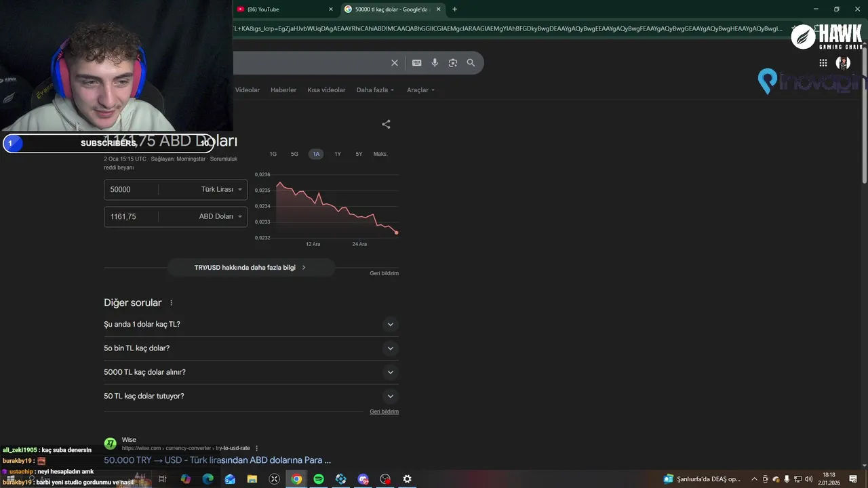Screen dimensions: 868x488
Task: Start a voice search with the microphone
Action: point(435,63)
